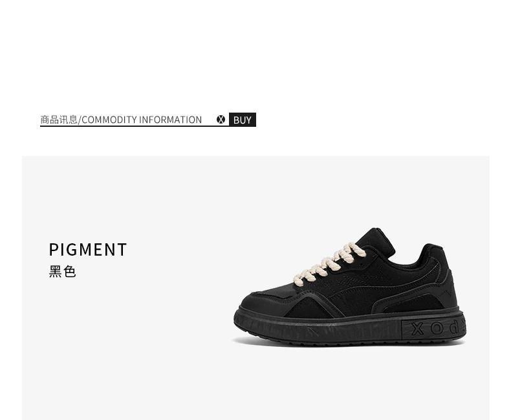511x420 pixels.
Task: Click the embossed logo on the sole heel
Action: click(x=433, y=328)
